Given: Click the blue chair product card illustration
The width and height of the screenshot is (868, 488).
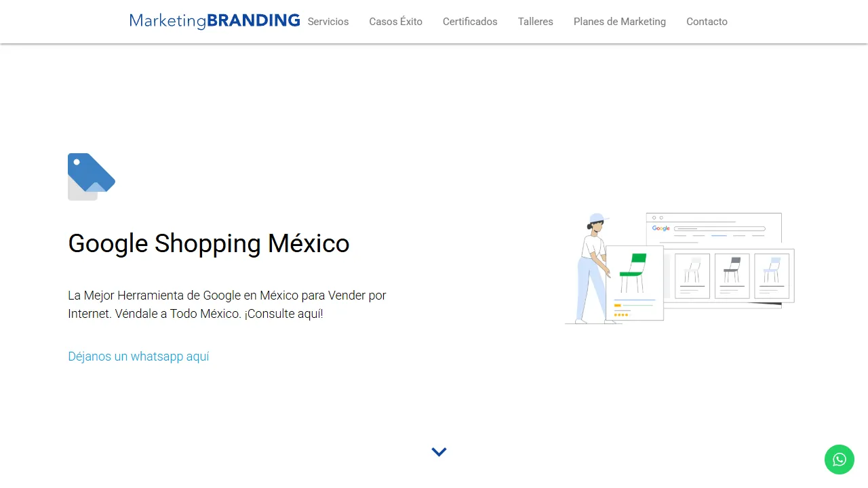Looking at the screenshot, I should (772, 274).
